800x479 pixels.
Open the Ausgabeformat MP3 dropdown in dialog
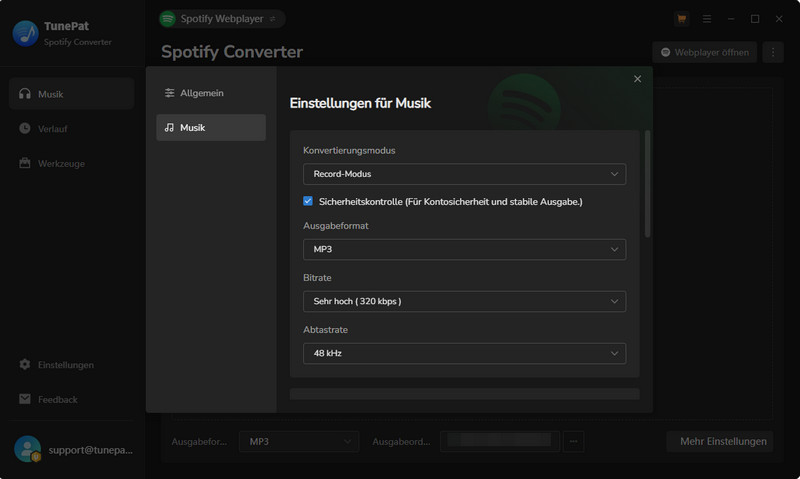click(464, 249)
